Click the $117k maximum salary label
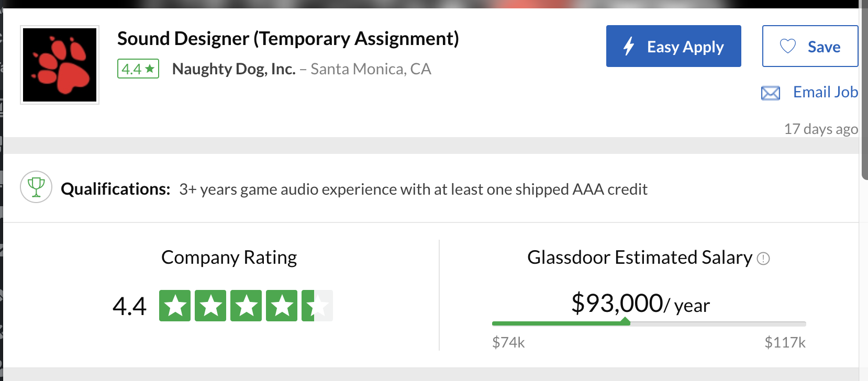868x381 pixels. pos(785,343)
